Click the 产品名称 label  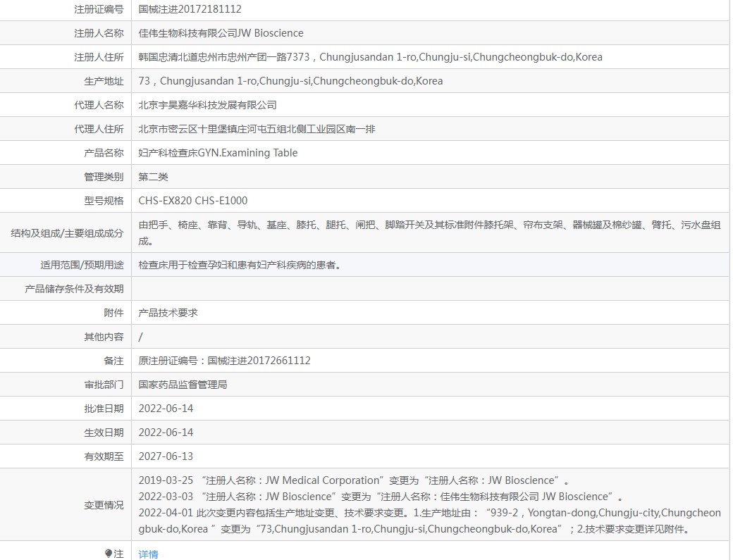(104, 153)
